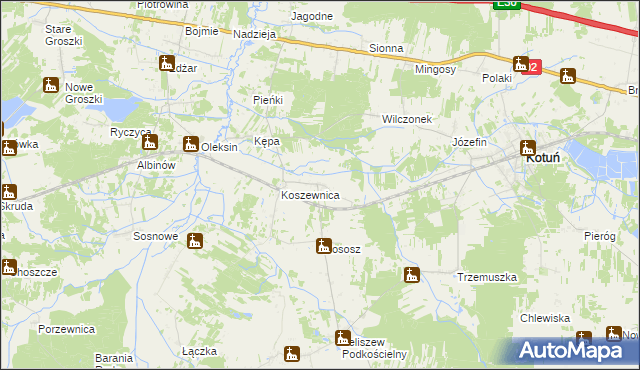This screenshot has height=370, width=640.
Task: Click the Skruda village label
Action: pyautogui.click(x=17, y=206)
